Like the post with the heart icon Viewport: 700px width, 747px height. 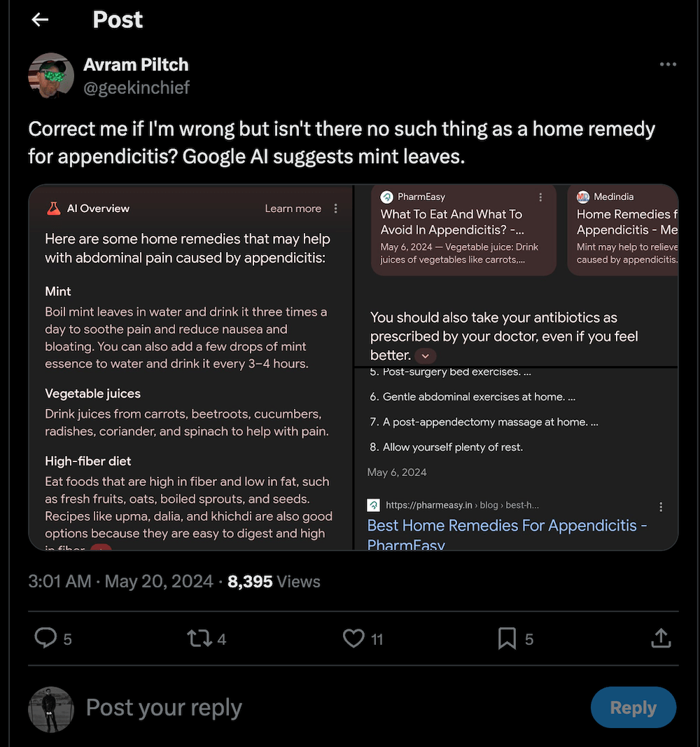pyautogui.click(x=353, y=638)
